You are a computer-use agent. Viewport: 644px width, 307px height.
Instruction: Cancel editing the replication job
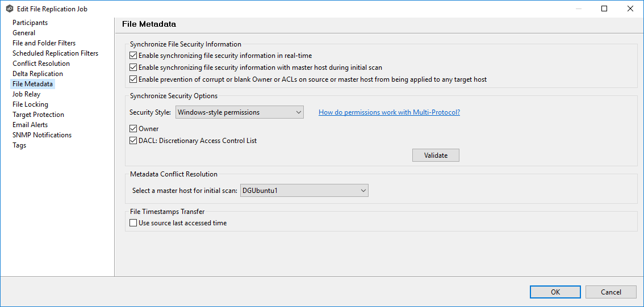coord(611,292)
